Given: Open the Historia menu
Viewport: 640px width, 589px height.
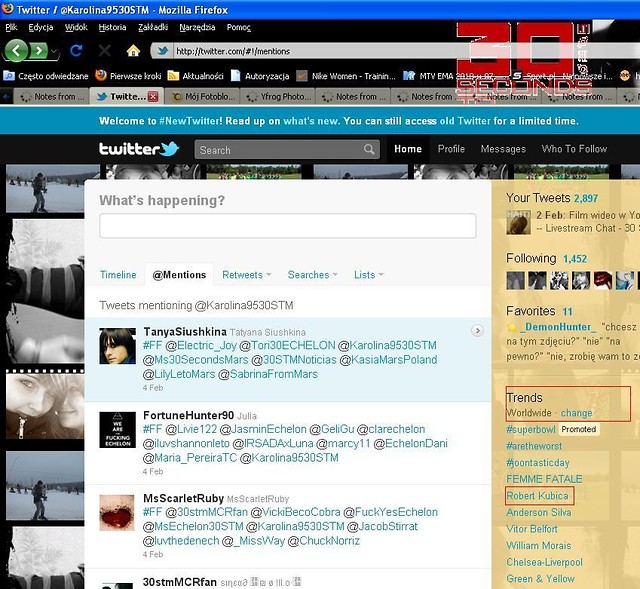Looking at the screenshot, I should (112, 27).
